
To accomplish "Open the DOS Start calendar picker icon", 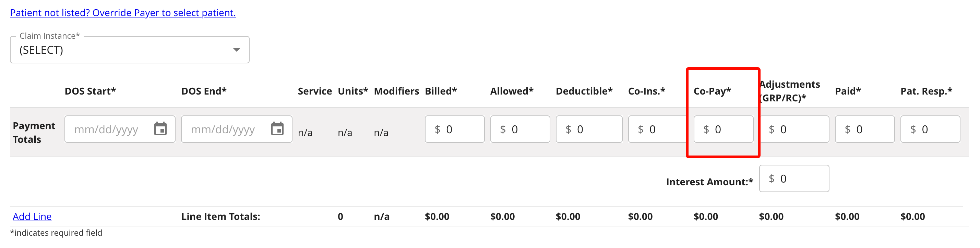I will (160, 129).
